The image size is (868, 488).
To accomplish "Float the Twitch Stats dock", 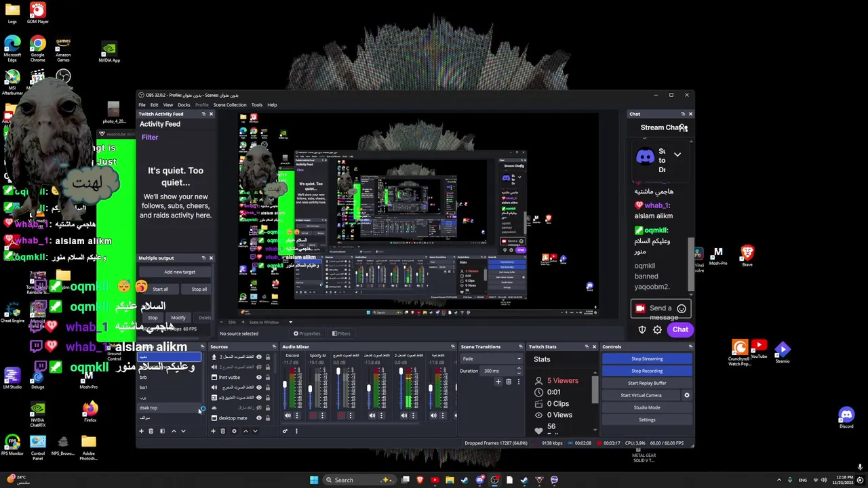I will (587, 347).
